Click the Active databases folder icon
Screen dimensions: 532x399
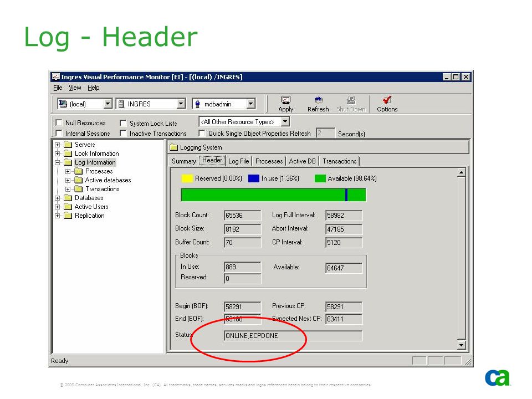(78, 180)
